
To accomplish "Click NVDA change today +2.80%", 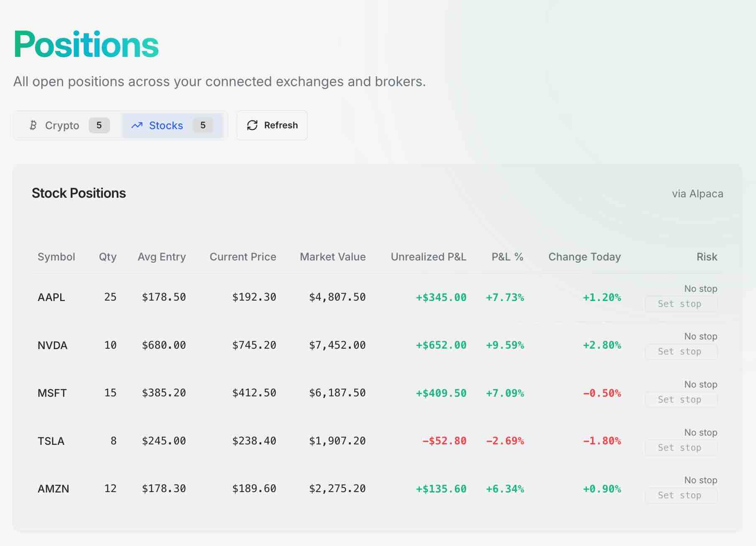I will tap(602, 345).
